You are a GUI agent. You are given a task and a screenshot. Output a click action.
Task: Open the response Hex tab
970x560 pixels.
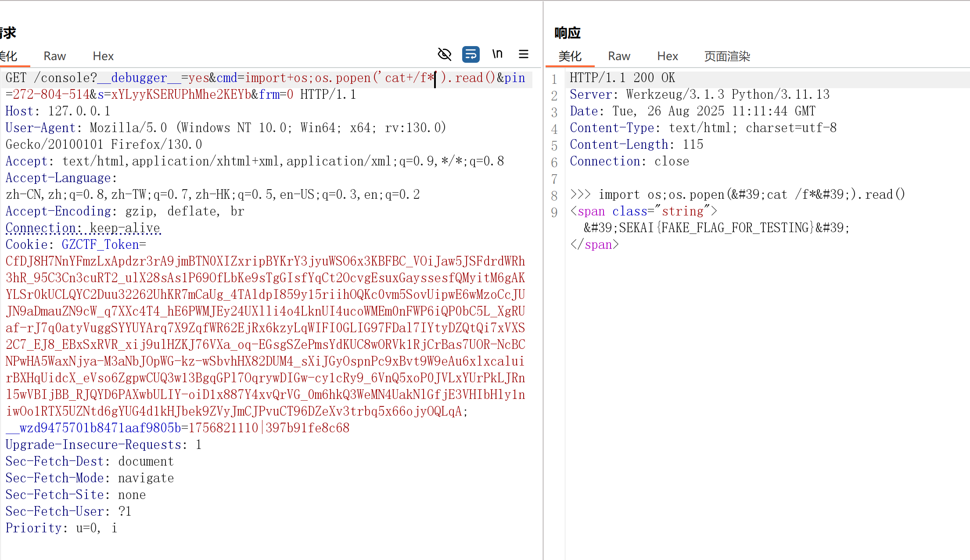point(667,56)
